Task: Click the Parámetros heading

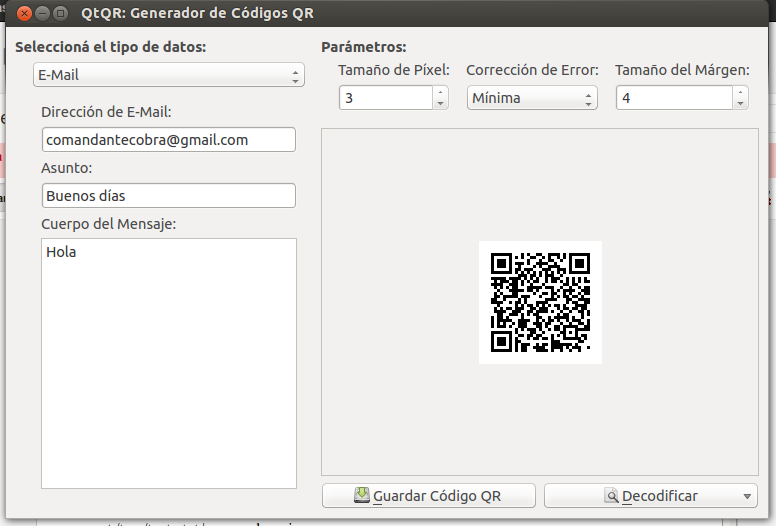Action: point(364,47)
